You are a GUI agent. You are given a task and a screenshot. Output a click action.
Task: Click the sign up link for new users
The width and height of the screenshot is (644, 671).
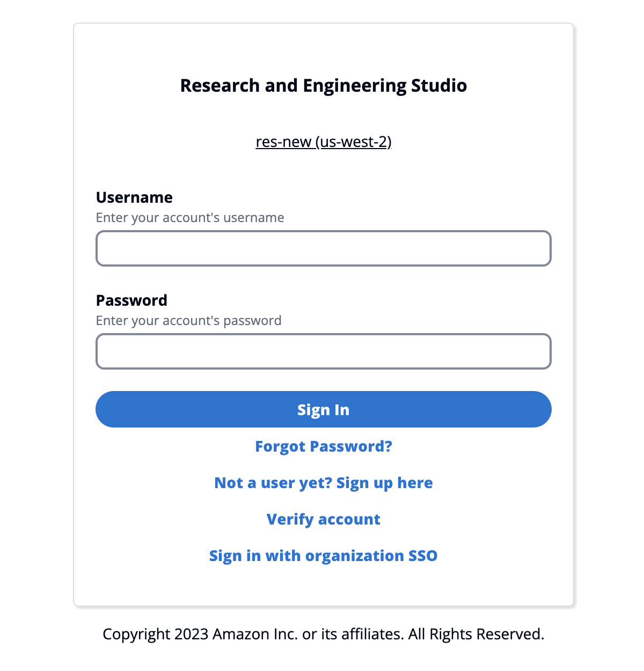point(323,482)
